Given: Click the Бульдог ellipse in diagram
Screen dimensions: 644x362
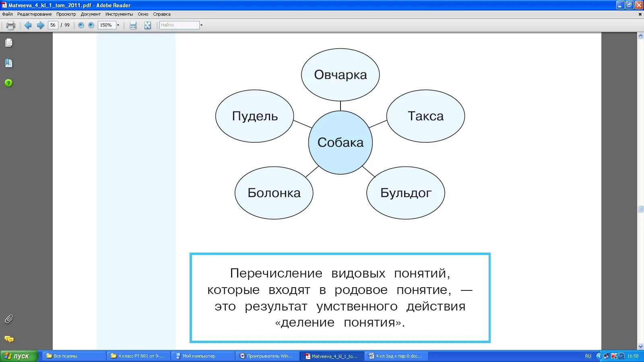Looking at the screenshot, I should (406, 193).
